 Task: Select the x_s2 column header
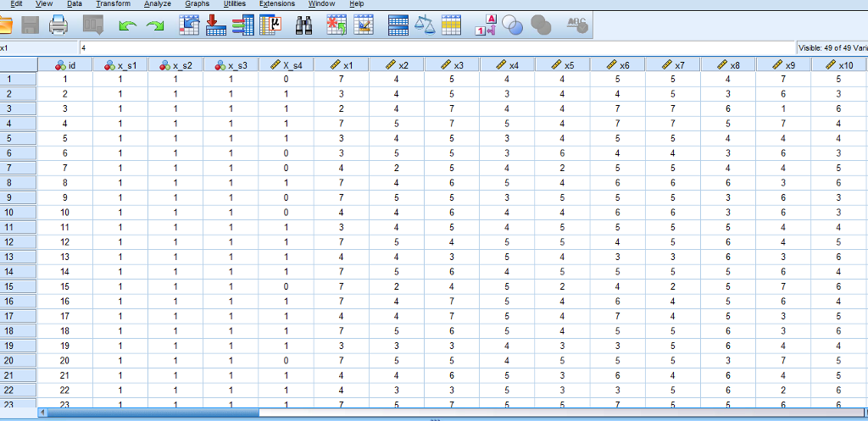(x=175, y=64)
